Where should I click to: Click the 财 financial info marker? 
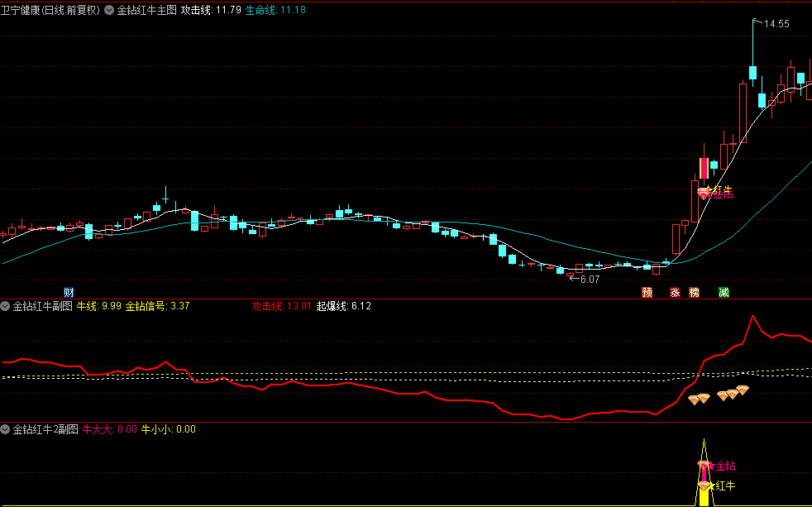pyautogui.click(x=69, y=293)
